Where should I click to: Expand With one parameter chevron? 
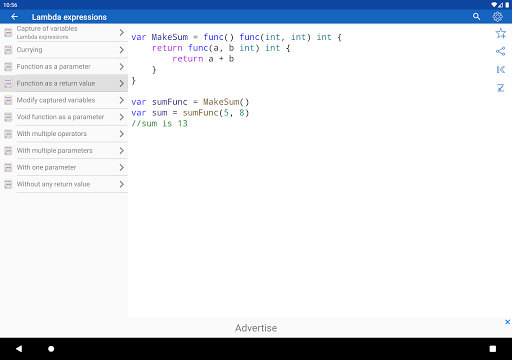[122, 167]
